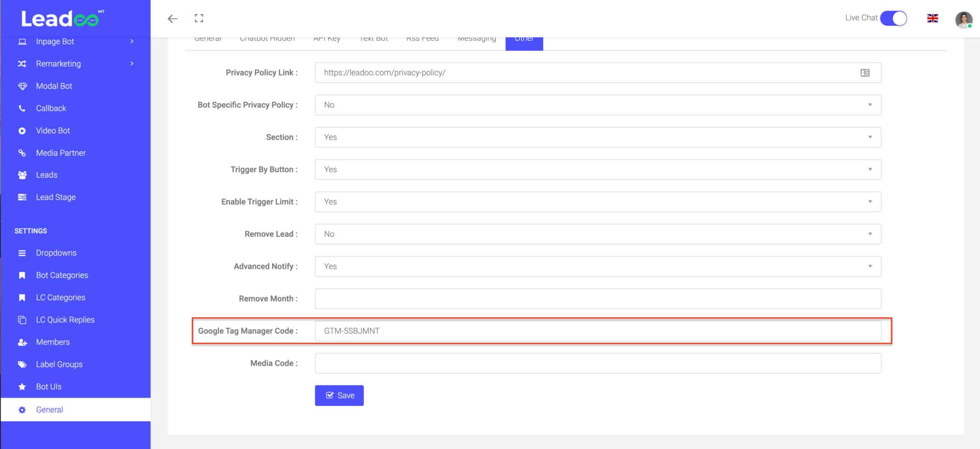Open Members via the add-user icon

click(x=22, y=342)
